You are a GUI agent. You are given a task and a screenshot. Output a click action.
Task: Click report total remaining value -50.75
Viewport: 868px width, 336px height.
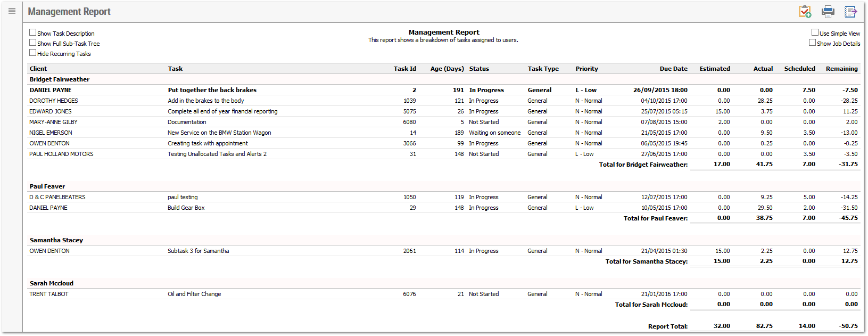click(848, 326)
